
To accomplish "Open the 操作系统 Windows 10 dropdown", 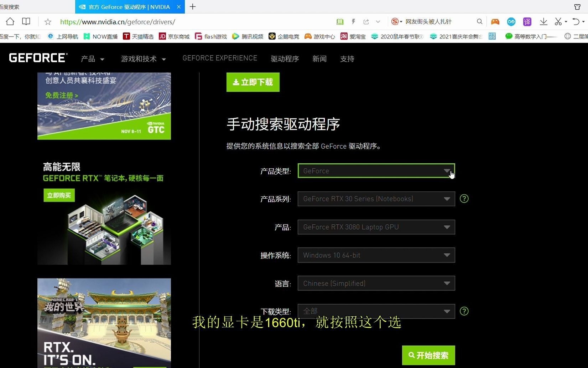I will [376, 255].
